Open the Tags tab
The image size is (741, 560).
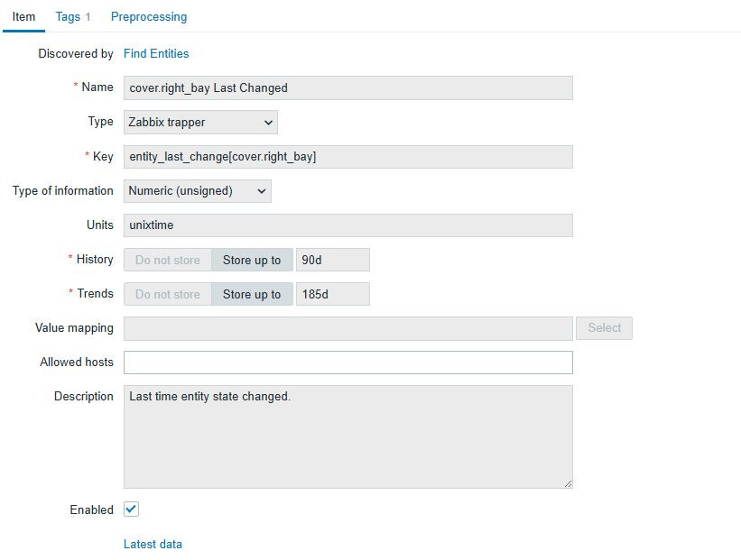72,16
